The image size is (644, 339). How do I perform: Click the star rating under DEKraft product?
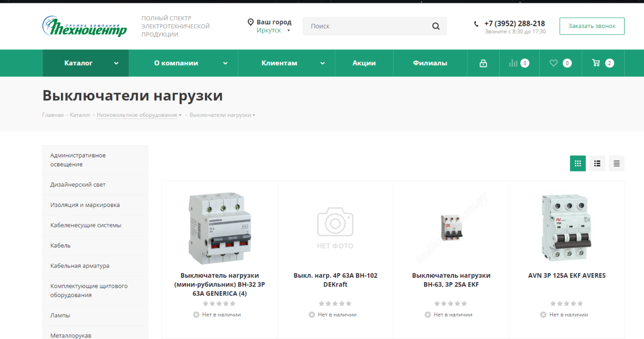335,303
